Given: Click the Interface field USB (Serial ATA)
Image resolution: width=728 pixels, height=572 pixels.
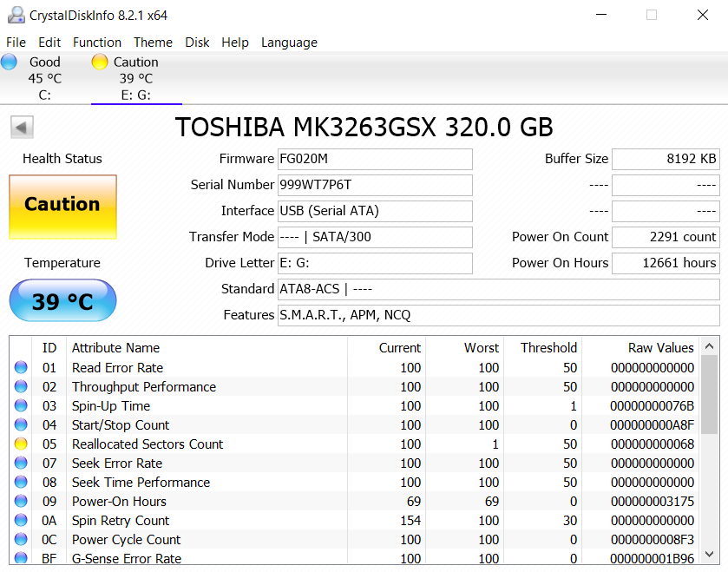Looking at the screenshot, I should pos(375,211).
